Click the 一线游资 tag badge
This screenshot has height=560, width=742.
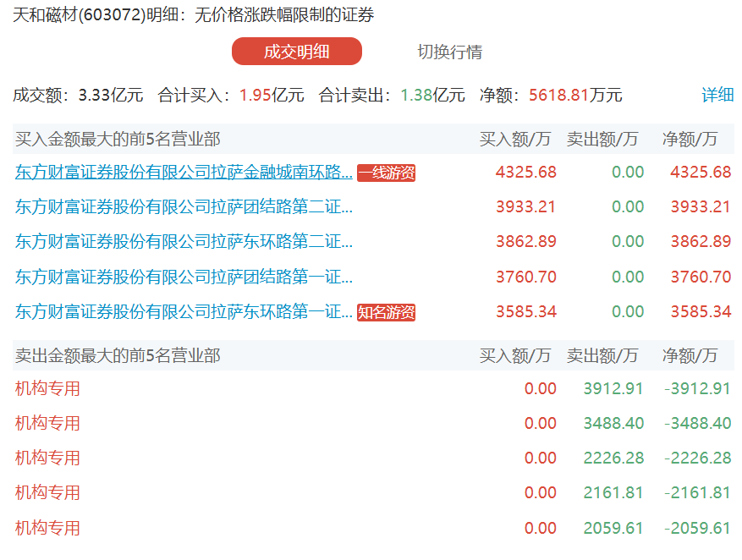pos(386,173)
